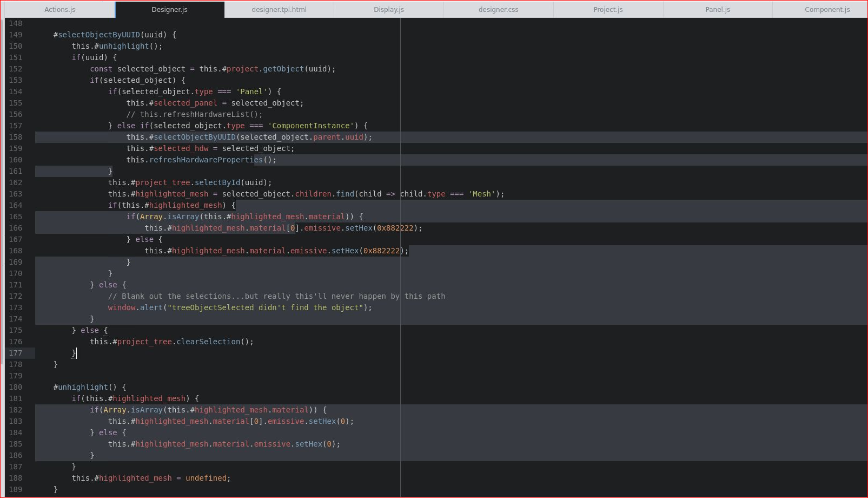Click the 'ComponentInstance' string literal

(x=311, y=126)
